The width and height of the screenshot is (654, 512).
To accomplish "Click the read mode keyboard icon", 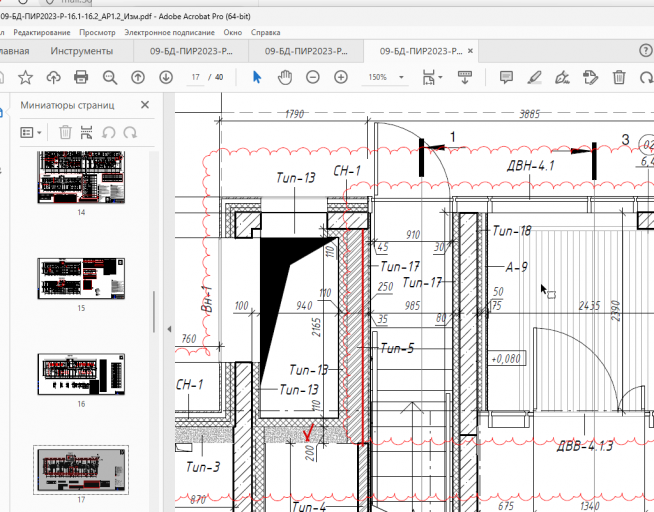I will click(x=465, y=78).
